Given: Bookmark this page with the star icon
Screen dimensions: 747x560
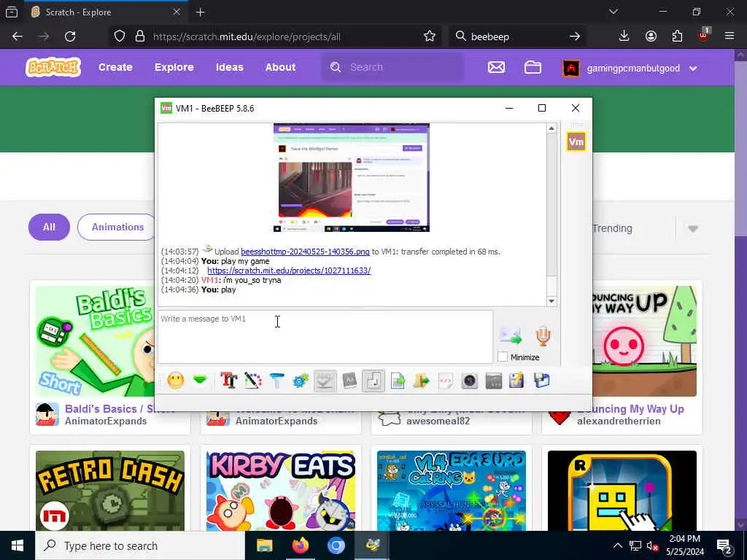Looking at the screenshot, I should [429, 36].
